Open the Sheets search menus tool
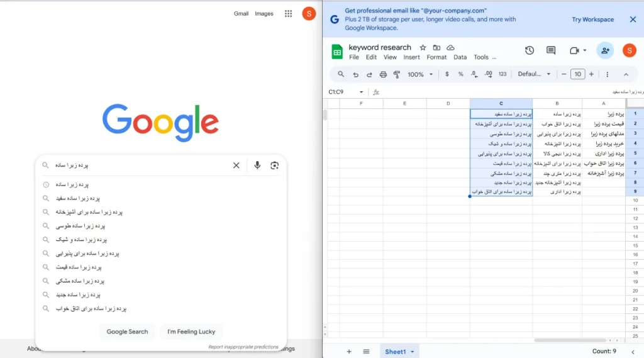 point(341,74)
